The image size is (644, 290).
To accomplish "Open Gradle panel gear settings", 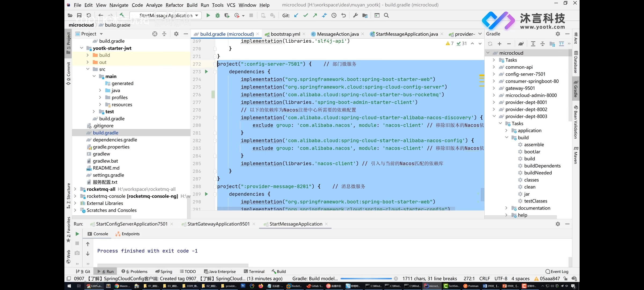I will click(x=558, y=34).
